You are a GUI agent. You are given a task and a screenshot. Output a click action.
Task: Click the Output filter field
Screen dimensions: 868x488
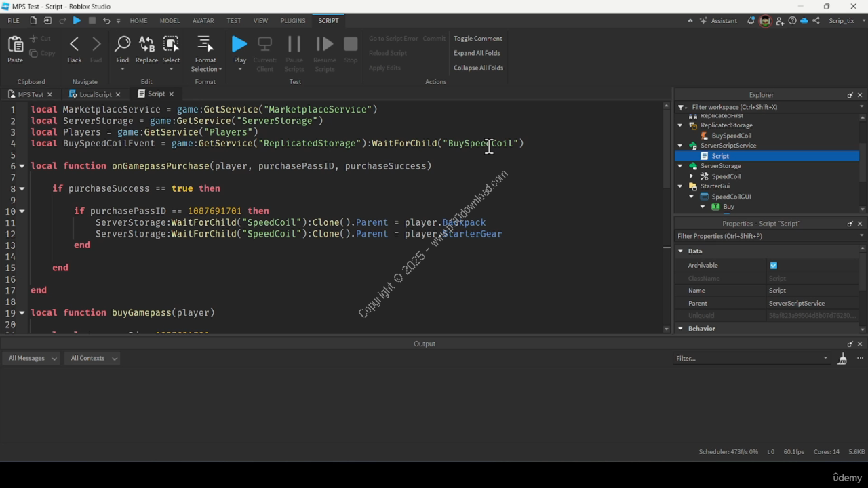[x=751, y=358]
